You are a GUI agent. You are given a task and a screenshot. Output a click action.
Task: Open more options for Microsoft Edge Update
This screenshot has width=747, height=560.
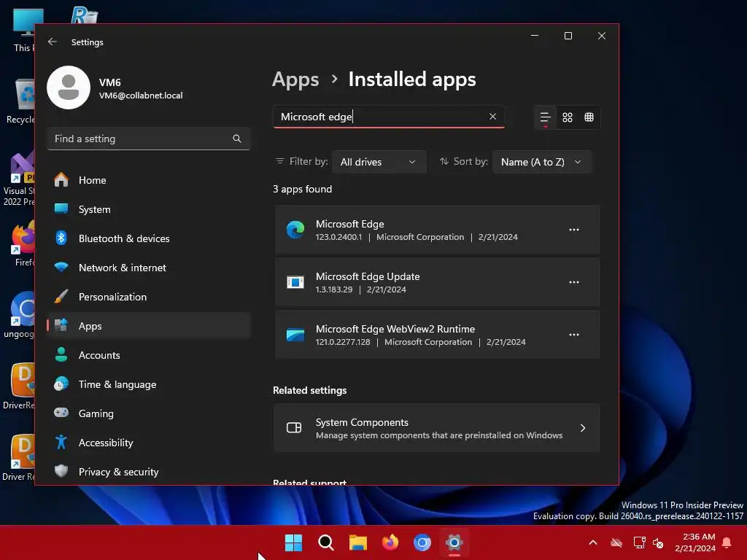tap(574, 282)
